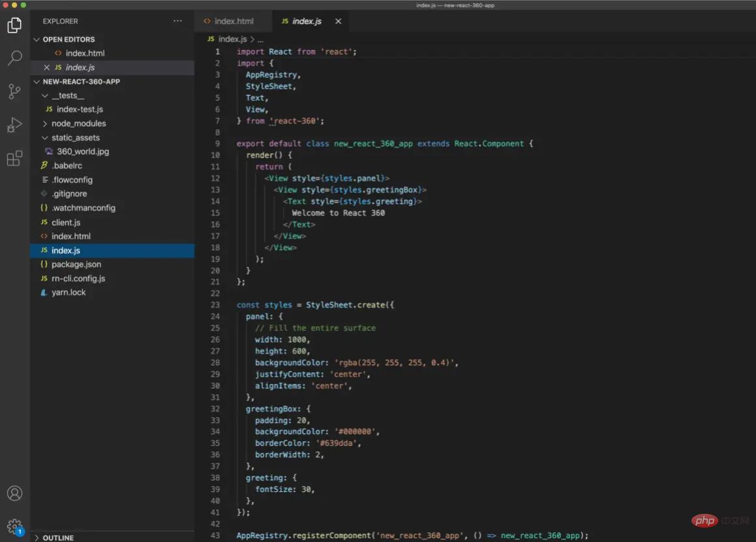The height and width of the screenshot is (542, 756).
Task: Click index.js in the breadcrumb bar
Action: pyautogui.click(x=232, y=40)
